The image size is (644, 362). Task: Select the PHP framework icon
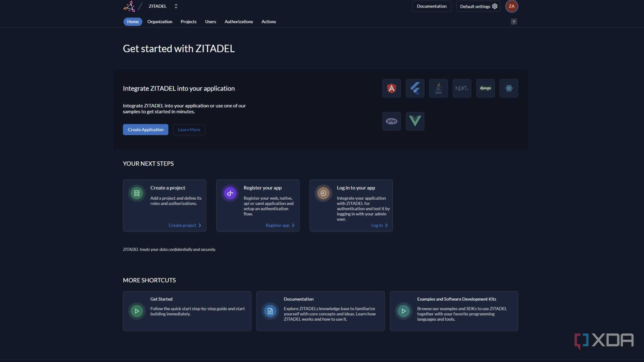[391, 121]
